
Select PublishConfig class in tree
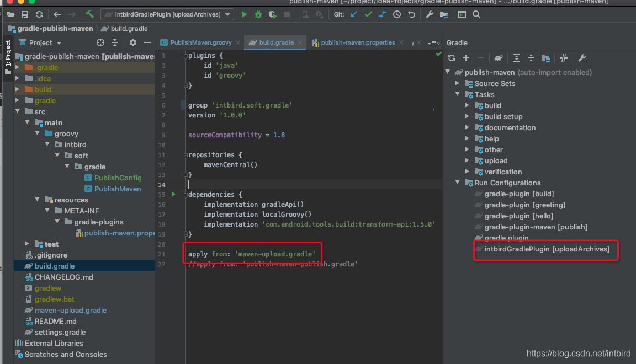pos(118,178)
